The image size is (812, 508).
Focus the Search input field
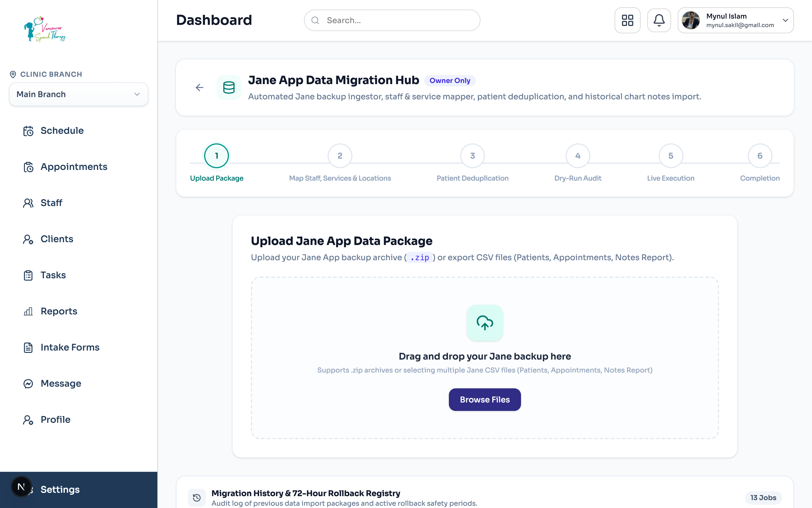[392, 21]
